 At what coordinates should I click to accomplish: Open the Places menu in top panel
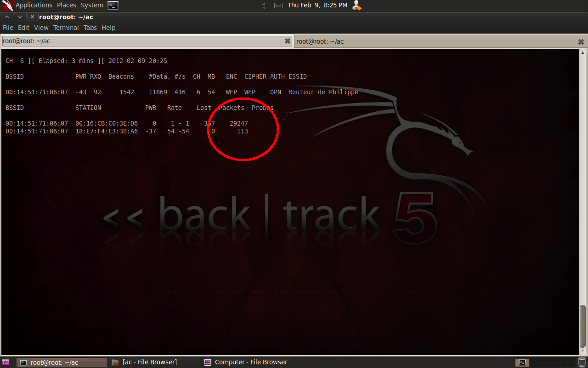pos(67,5)
